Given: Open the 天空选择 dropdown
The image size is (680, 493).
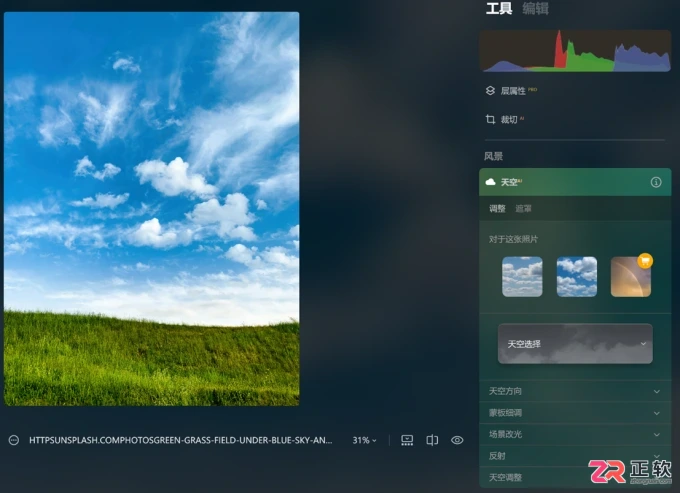Looking at the screenshot, I should (575, 344).
